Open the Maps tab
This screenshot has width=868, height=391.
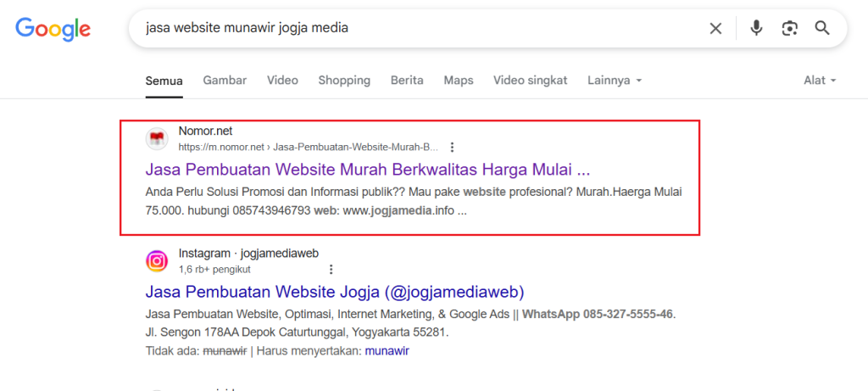tap(458, 81)
